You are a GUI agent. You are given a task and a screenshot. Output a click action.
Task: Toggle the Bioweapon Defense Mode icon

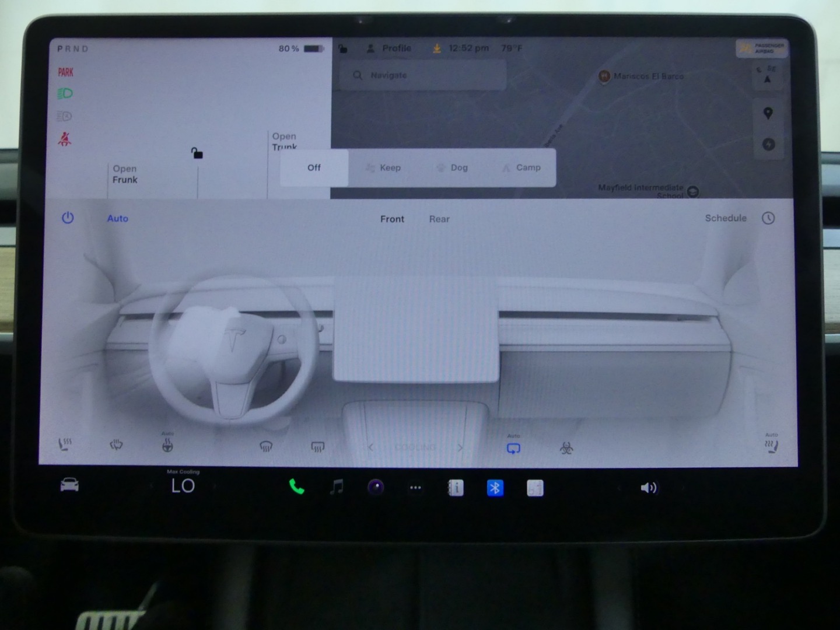point(566,448)
